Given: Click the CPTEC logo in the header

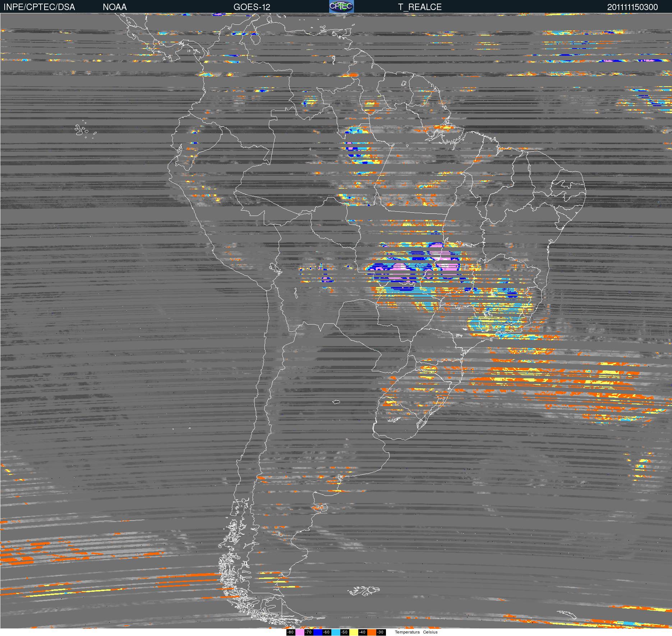Looking at the screenshot, I should coord(341,6).
